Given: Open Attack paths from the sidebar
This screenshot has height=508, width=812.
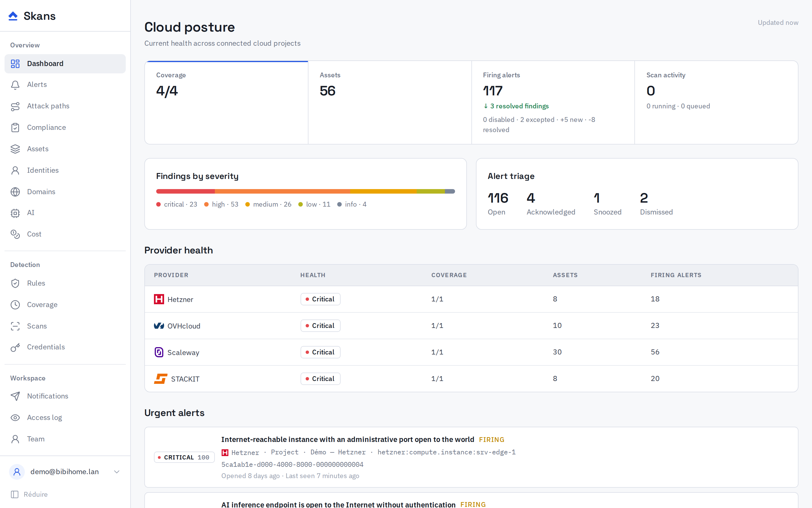Looking at the screenshot, I should click(x=65, y=106).
